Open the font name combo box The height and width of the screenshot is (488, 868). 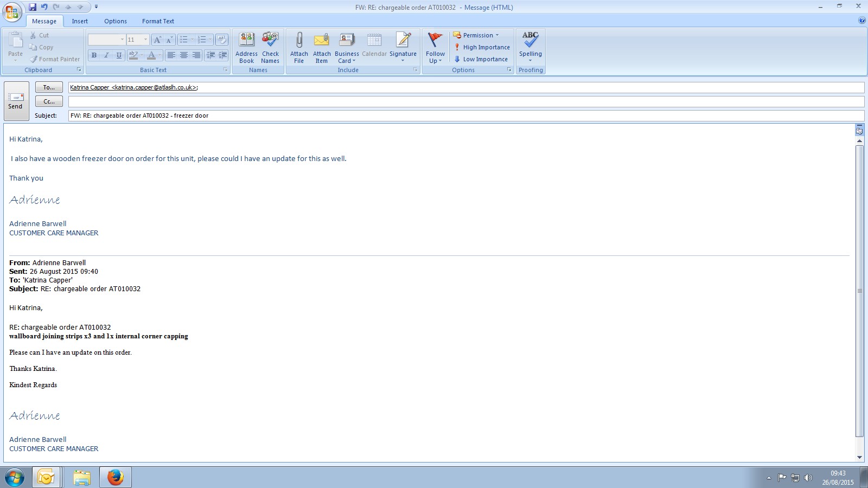[x=106, y=40]
